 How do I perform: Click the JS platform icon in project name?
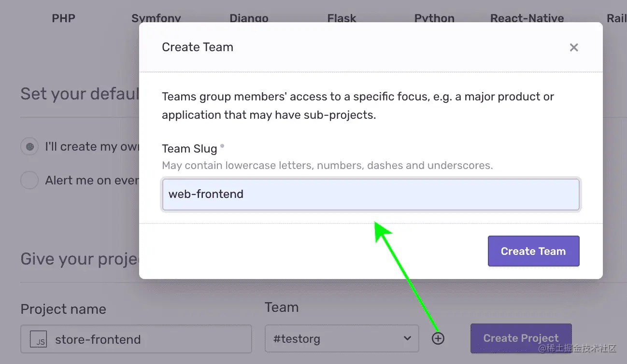tap(39, 339)
